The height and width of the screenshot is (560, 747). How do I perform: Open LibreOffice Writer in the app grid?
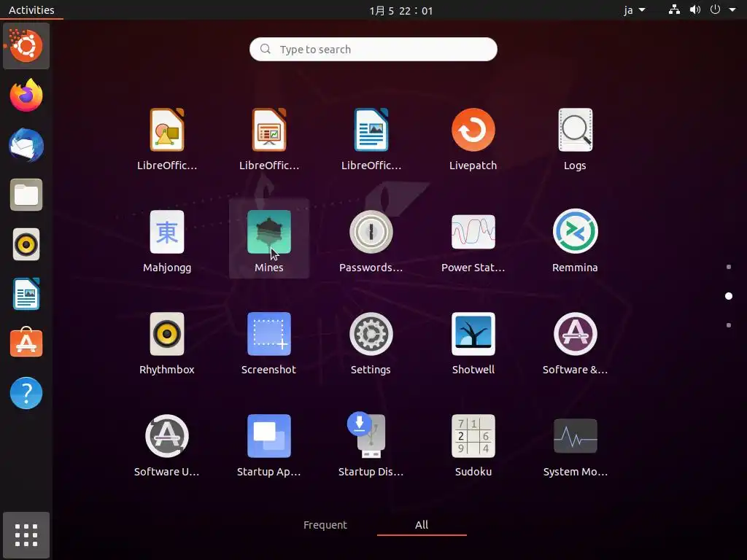371,130
